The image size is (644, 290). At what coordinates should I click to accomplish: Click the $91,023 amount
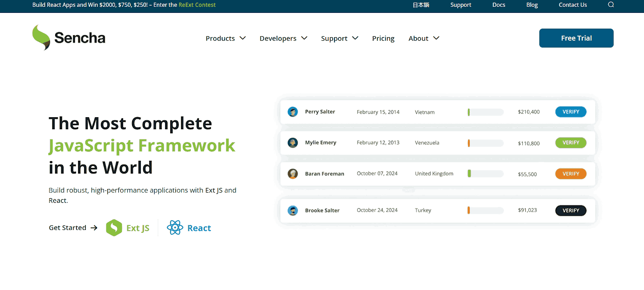click(527, 210)
